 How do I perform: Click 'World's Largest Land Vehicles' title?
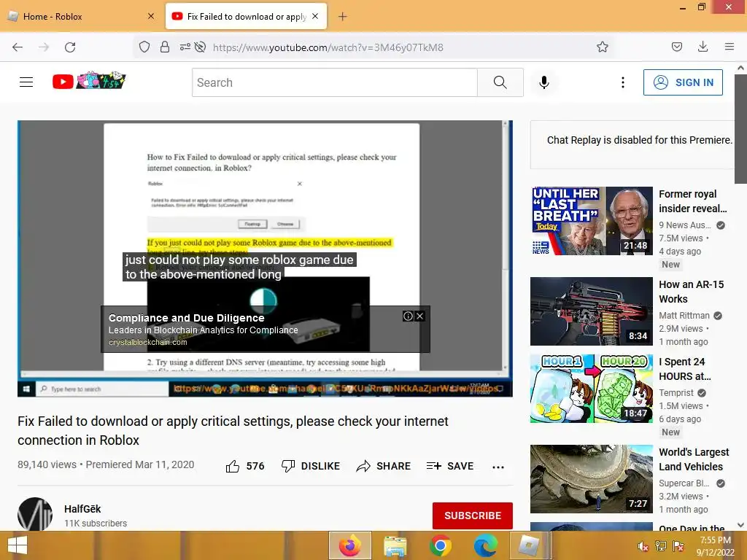pos(694,459)
